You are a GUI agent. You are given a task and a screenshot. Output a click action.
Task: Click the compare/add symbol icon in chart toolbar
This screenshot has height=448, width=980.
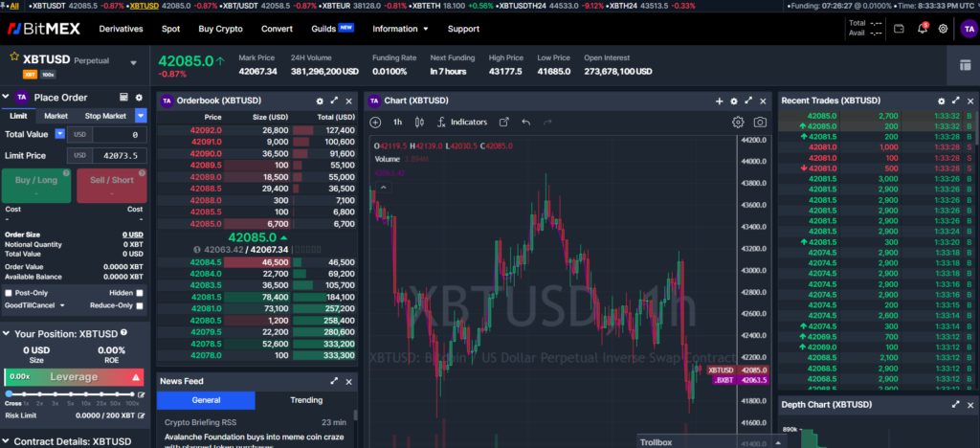[x=375, y=122]
